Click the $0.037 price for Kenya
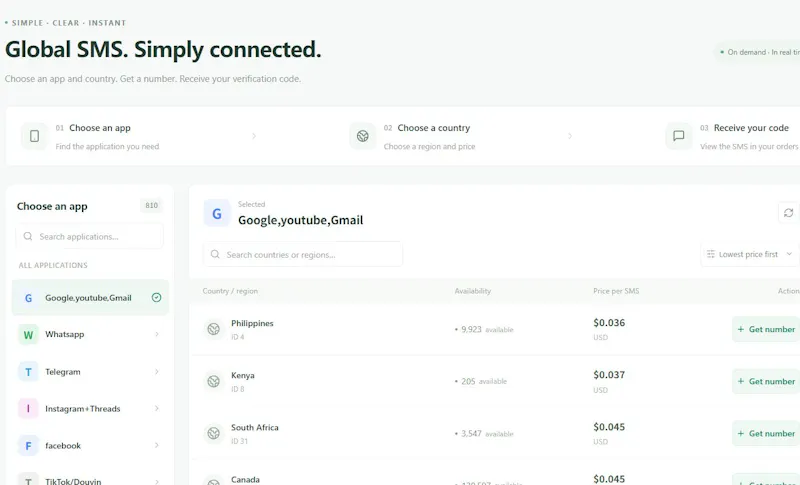 (x=609, y=375)
